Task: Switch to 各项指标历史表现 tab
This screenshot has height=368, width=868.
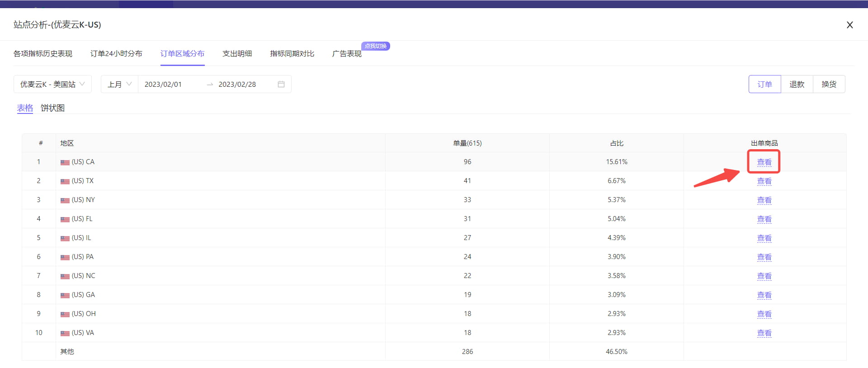Action: (x=43, y=54)
